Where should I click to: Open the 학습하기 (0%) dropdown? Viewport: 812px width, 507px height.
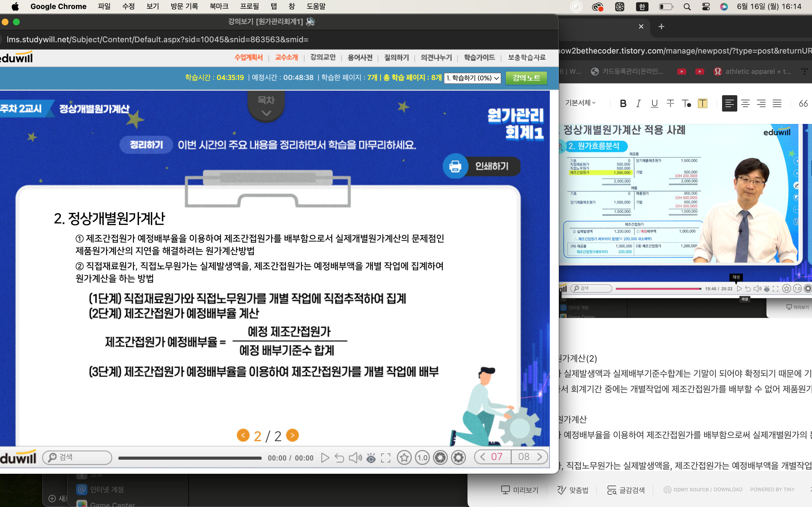tap(472, 78)
